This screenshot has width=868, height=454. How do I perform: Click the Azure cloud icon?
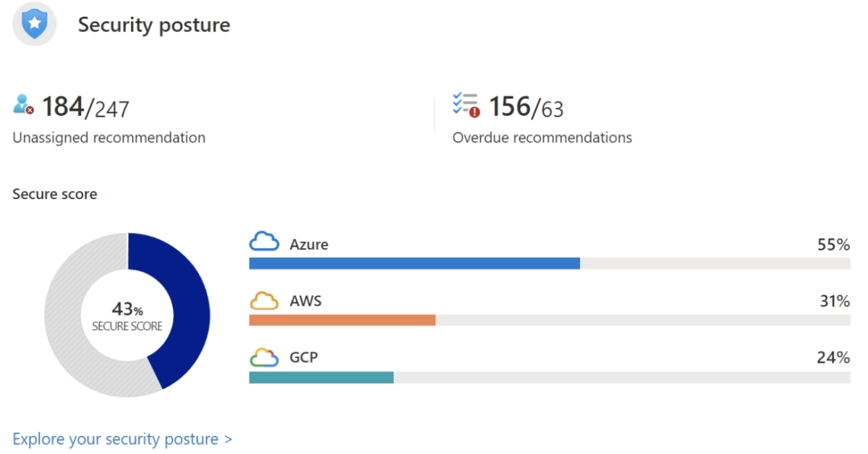pos(264,243)
